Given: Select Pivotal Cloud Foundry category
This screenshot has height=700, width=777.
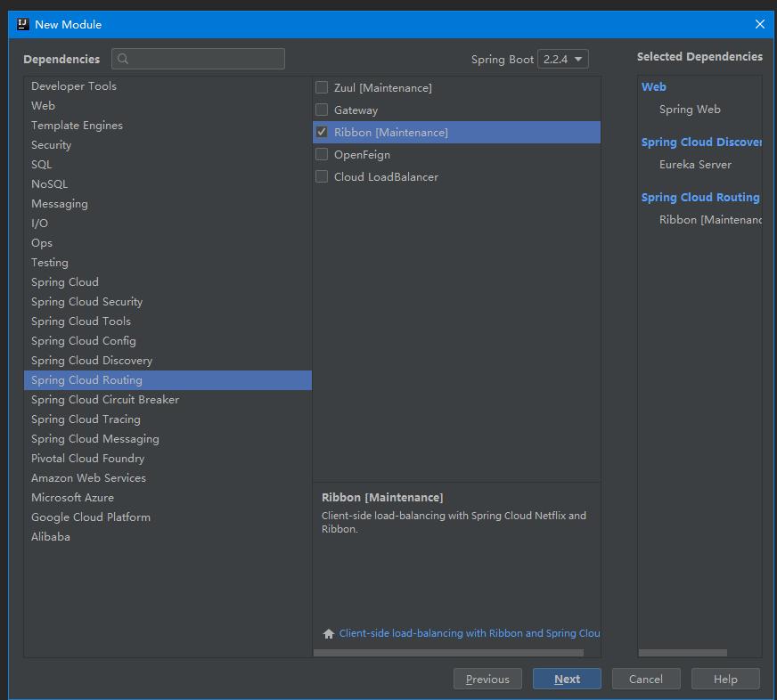Looking at the screenshot, I should [168, 459].
